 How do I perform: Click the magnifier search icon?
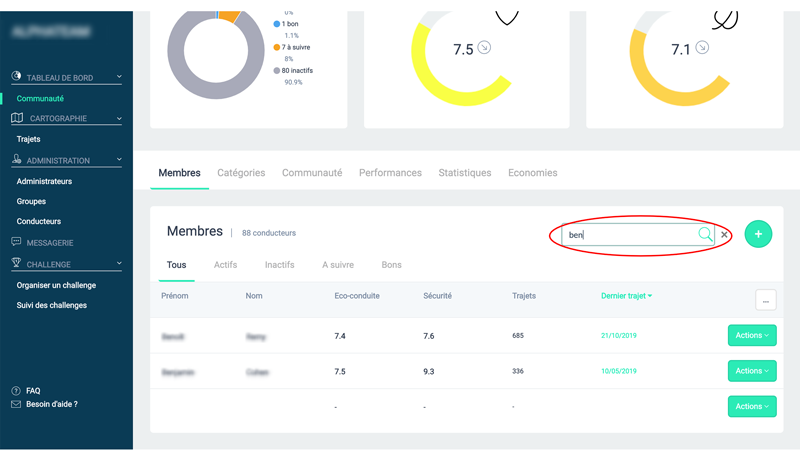705,235
